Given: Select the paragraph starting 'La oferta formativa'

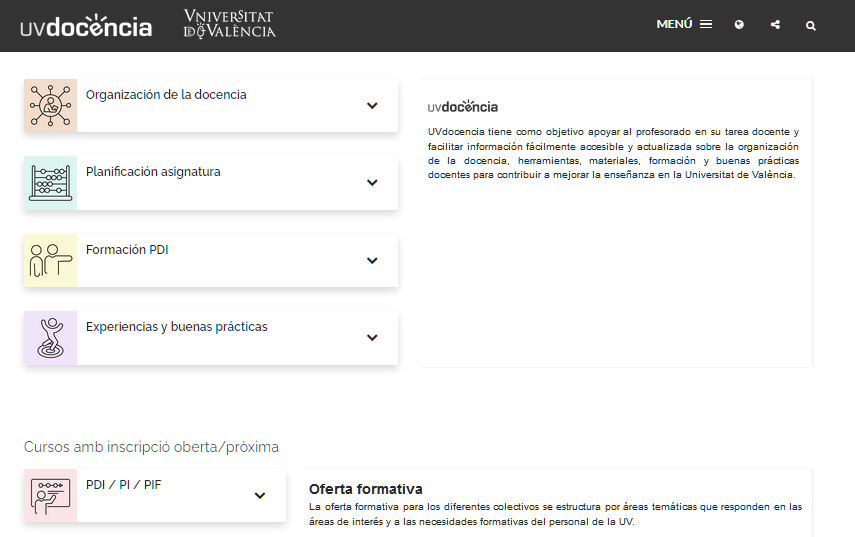Looking at the screenshot, I should [556, 514].
